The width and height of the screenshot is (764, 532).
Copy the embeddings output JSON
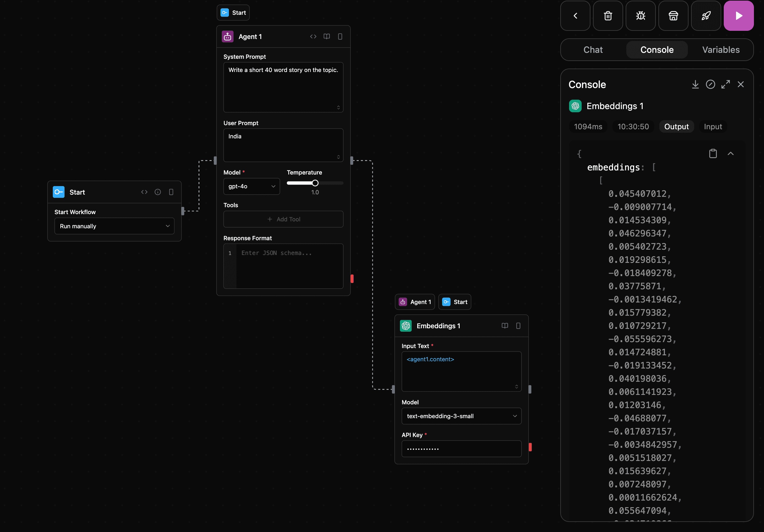(x=713, y=153)
